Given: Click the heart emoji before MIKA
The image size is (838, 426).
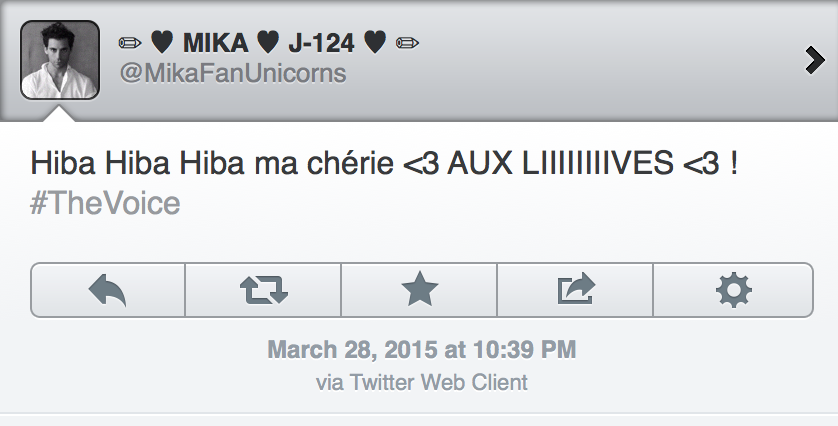Looking at the screenshot, I should 161,43.
